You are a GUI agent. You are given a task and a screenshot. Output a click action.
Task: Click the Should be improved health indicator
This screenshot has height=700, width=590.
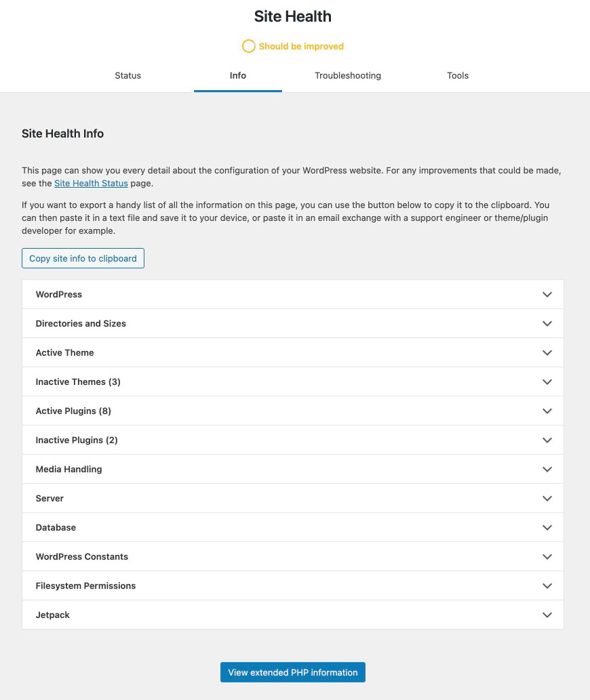tap(300, 47)
